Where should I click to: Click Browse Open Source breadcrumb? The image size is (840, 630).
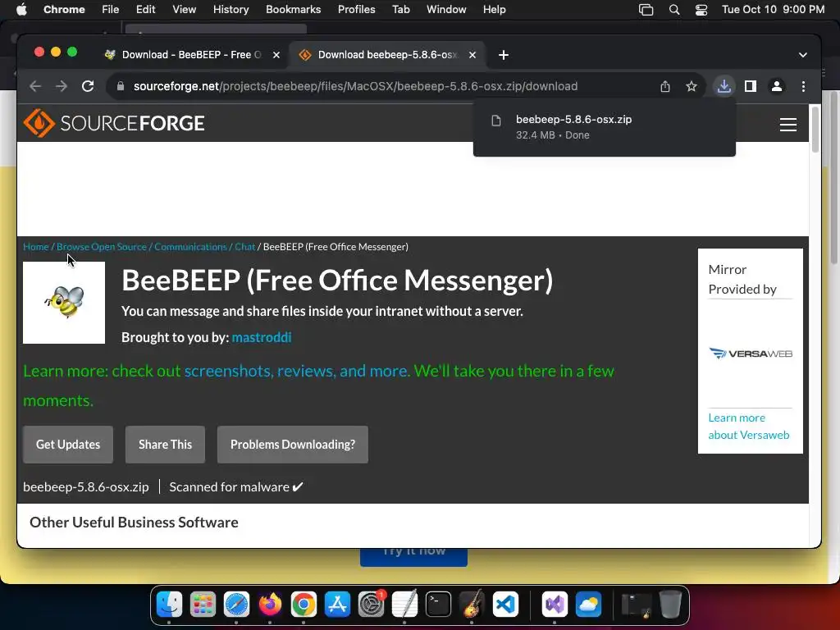click(102, 247)
